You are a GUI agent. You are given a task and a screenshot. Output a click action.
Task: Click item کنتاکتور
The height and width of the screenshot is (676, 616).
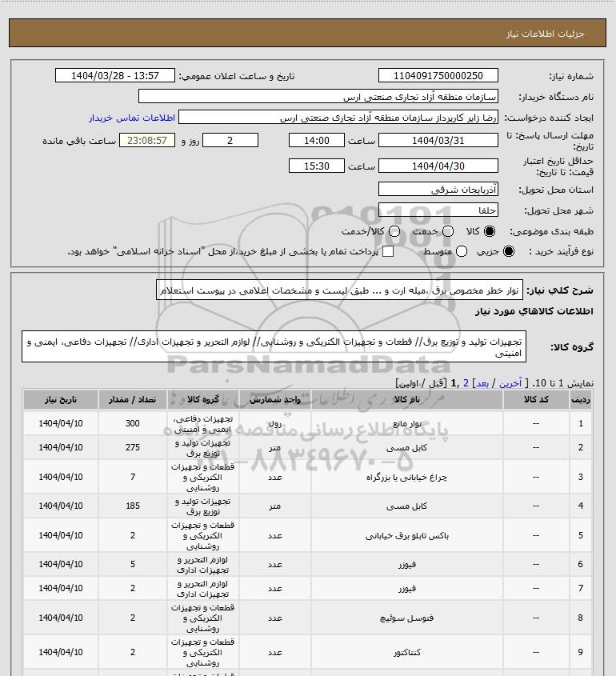point(407,652)
